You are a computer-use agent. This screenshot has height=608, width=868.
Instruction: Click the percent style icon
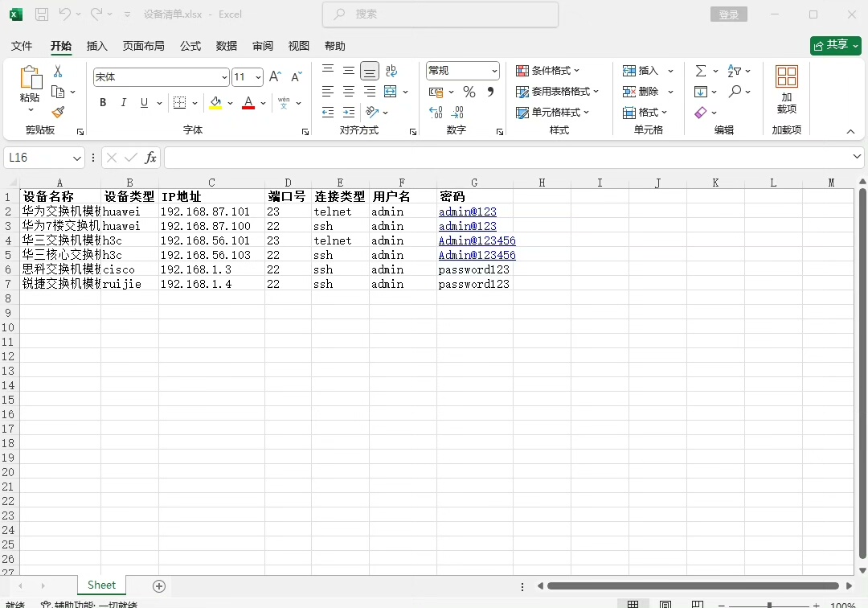click(x=469, y=92)
